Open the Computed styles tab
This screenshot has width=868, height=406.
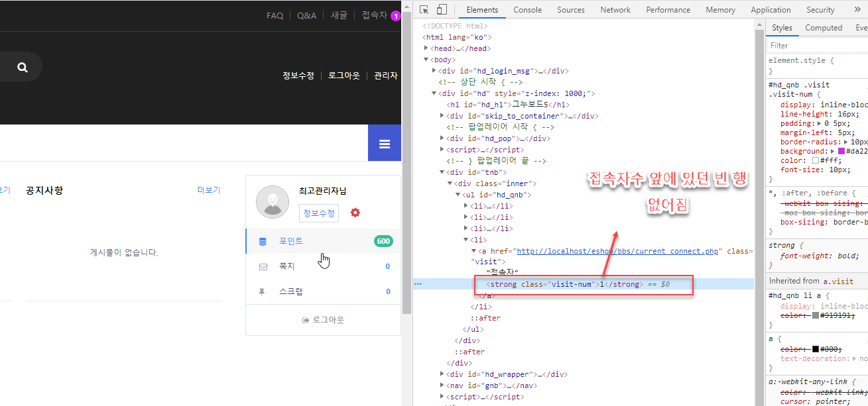tap(824, 28)
